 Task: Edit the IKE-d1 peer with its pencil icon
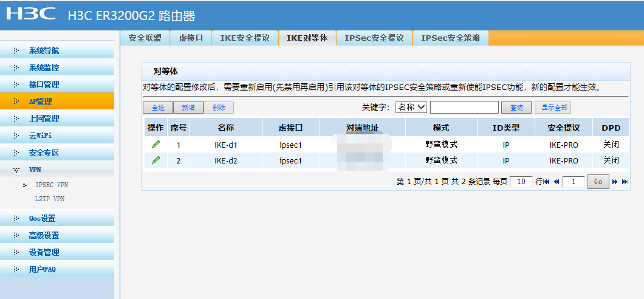point(156,144)
